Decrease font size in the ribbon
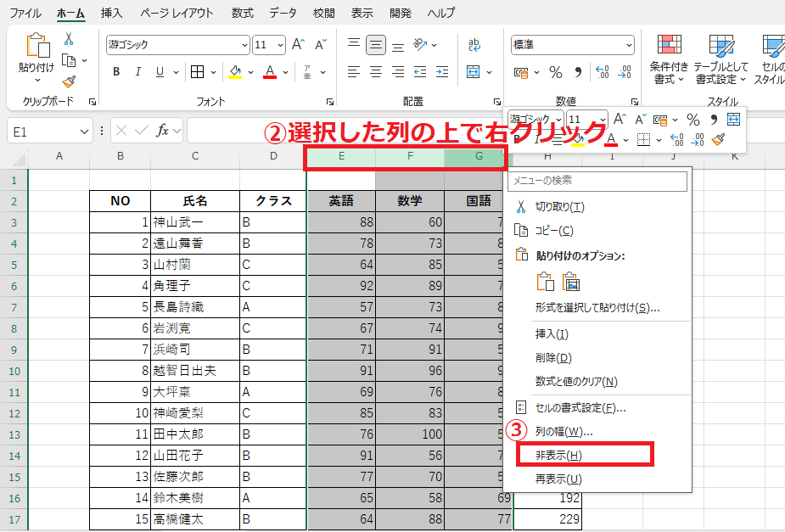Screen dimensions: 785x532 [x=321, y=44]
